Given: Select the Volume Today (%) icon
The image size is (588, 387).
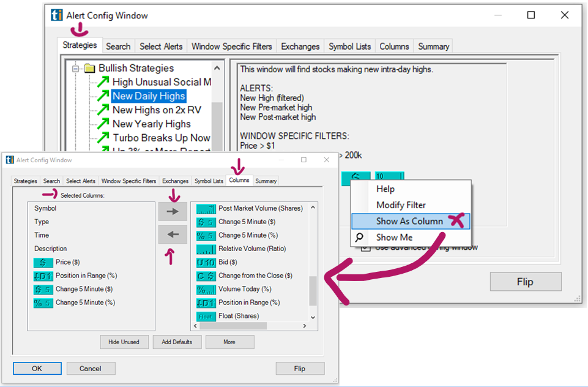Looking at the screenshot, I should click(206, 289).
